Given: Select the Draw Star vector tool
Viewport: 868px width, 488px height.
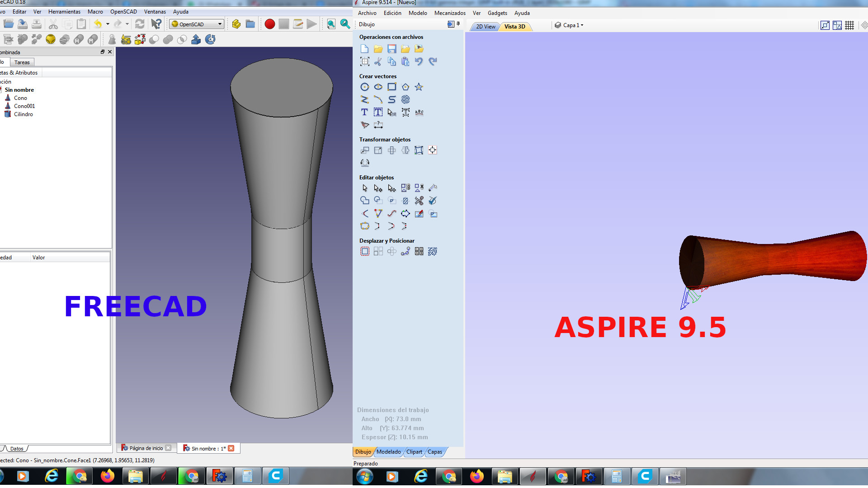Looking at the screenshot, I should point(419,87).
